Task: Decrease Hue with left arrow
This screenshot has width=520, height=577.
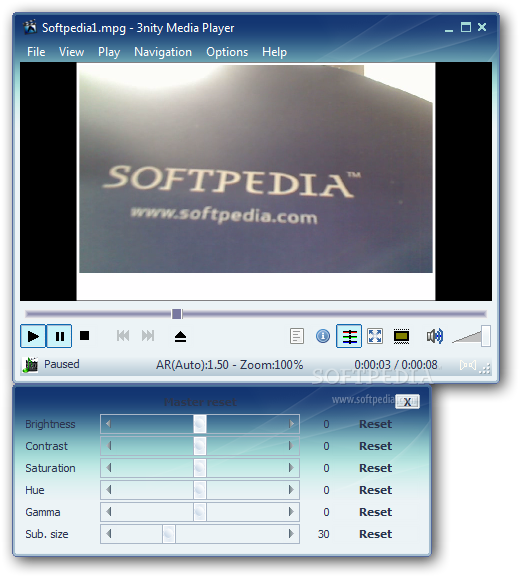Action: click(x=108, y=490)
